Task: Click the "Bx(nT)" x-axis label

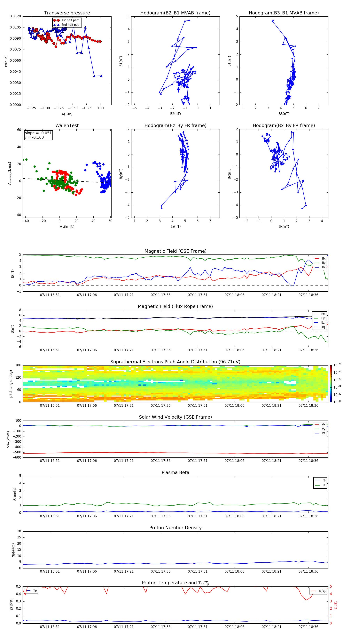Action: (284, 227)
